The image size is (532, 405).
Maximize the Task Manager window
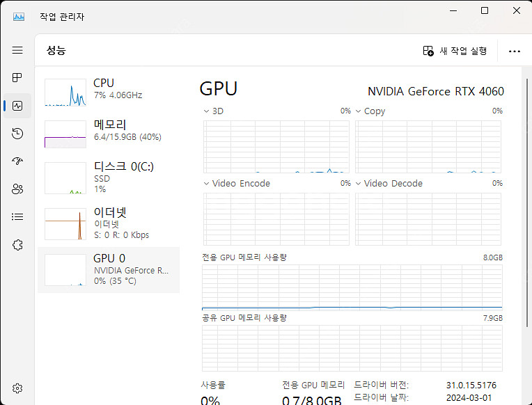tap(485, 10)
